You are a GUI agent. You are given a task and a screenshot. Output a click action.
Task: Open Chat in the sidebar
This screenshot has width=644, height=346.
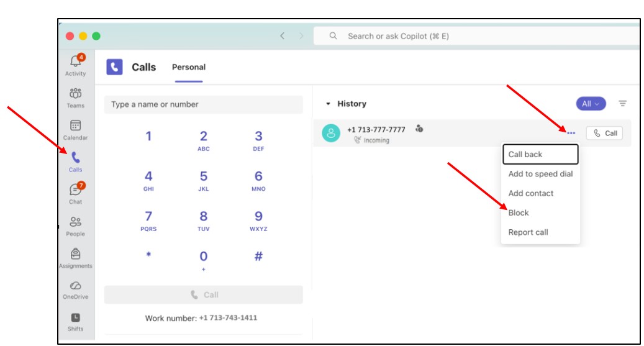tap(76, 194)
